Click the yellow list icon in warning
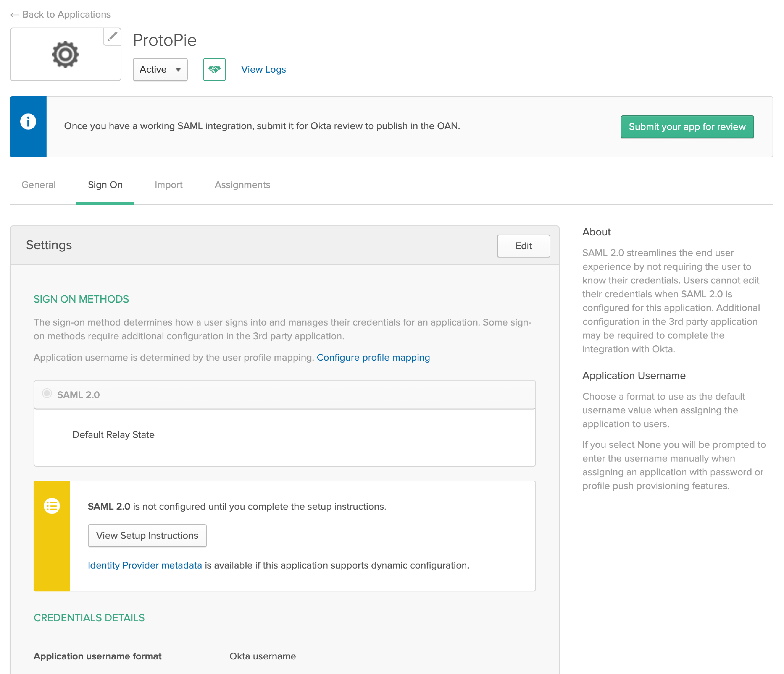 pyautogui.click(x=52, y=506)
